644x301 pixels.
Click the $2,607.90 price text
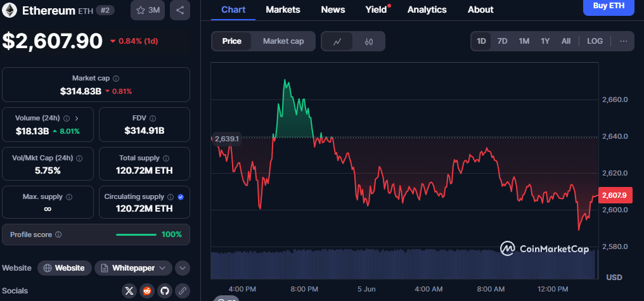click(52, 41)
